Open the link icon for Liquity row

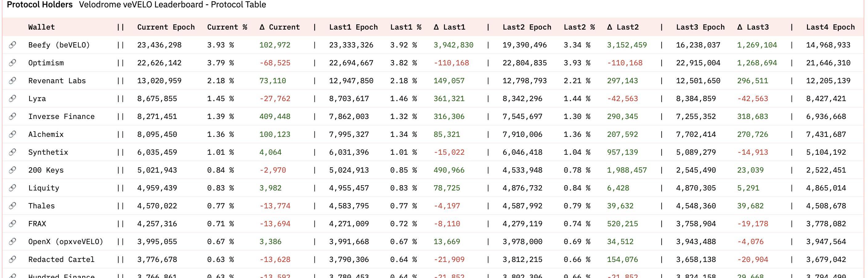point(12,188)
